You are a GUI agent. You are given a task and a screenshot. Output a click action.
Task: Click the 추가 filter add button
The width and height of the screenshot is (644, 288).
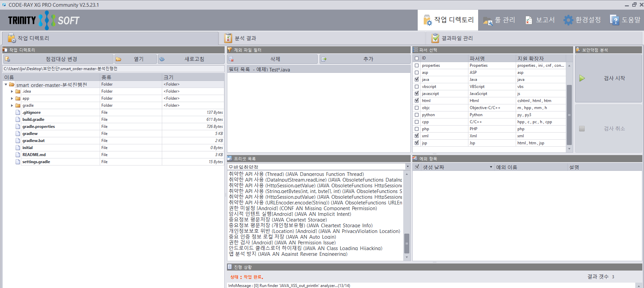tap(365, 59)
